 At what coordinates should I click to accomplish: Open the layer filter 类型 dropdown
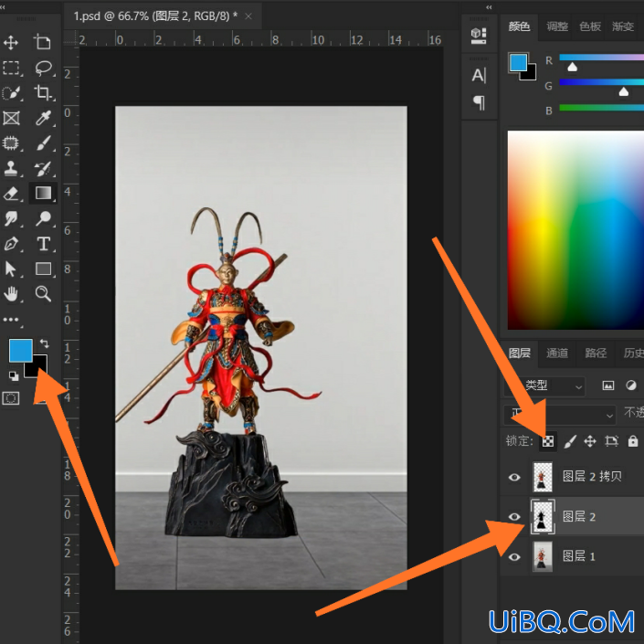[544, 386]
